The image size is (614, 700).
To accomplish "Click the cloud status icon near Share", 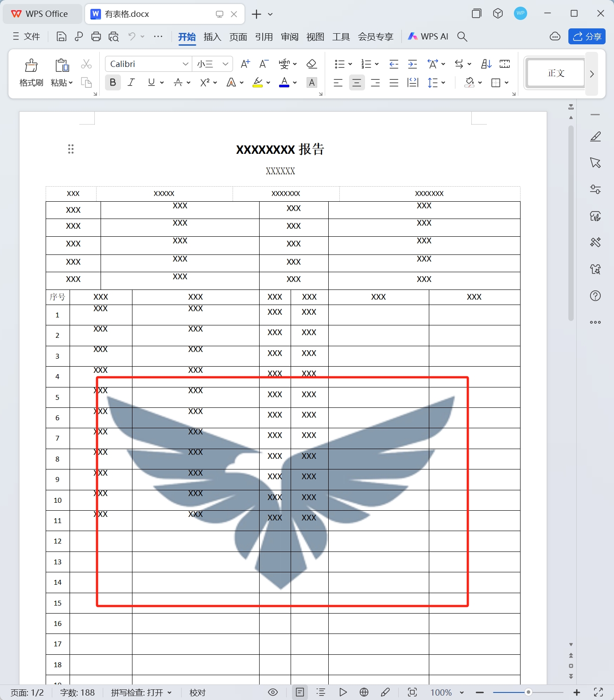I will (555, 36).
